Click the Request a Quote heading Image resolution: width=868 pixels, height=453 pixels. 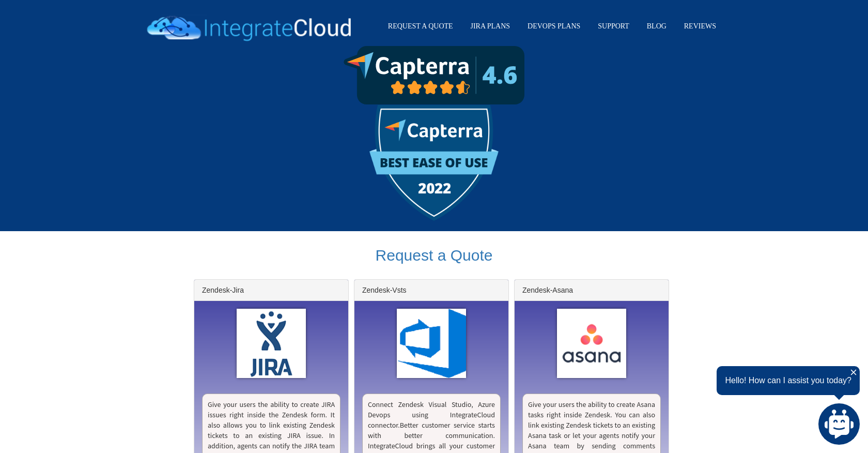tap(434, 255)
